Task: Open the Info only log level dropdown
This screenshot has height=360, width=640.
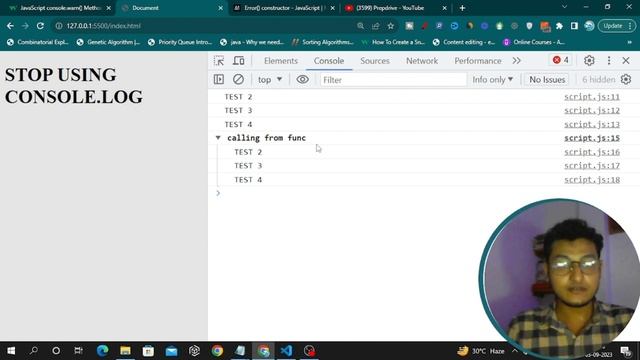Action: pos(492,80)
